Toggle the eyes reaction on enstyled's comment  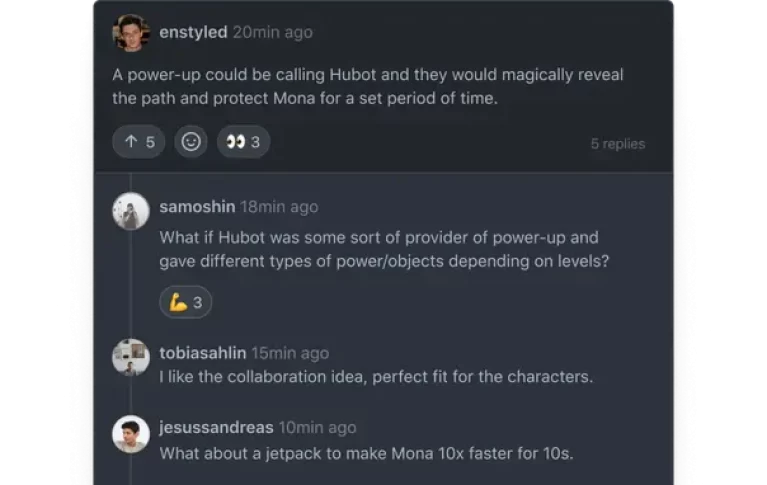pos(243,142)
